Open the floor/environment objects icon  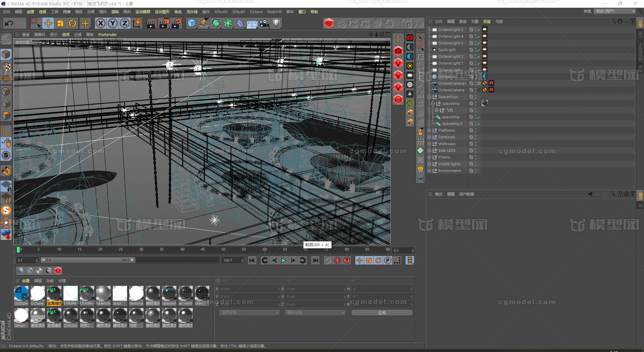point(252,24)
